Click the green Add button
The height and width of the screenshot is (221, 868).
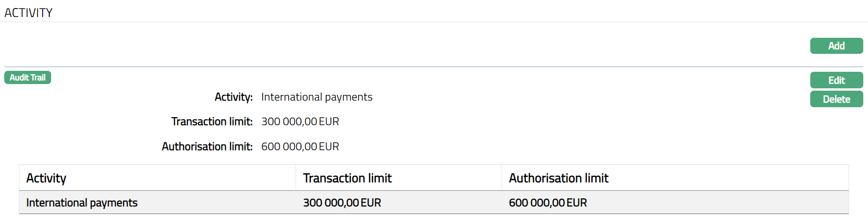[x=836, y=46]
